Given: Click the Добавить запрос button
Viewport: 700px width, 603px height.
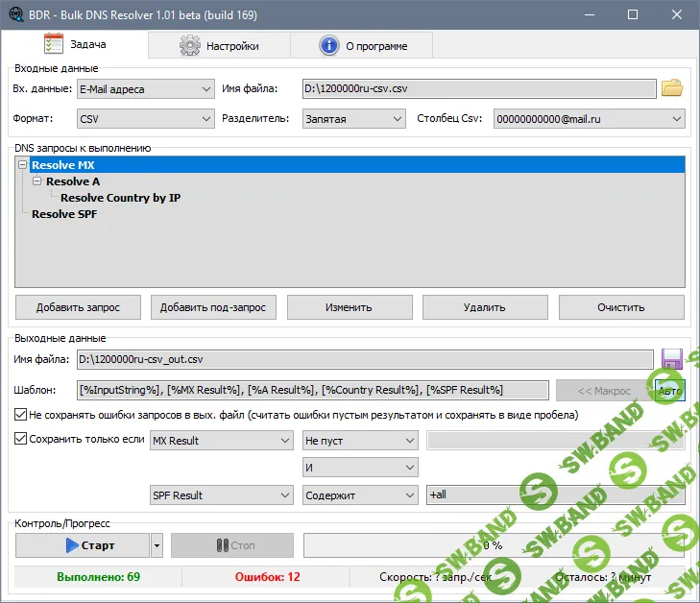Looking at the screenshot, I should [78, 307].
